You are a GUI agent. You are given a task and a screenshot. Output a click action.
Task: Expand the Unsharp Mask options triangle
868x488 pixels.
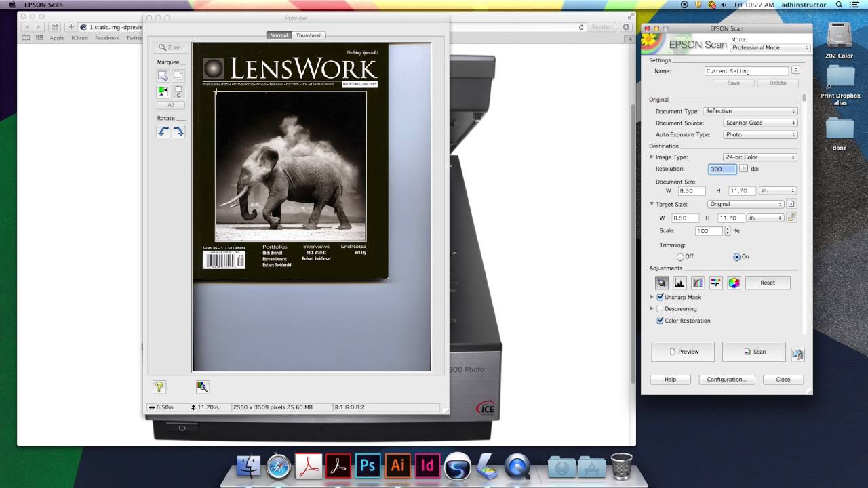652,297
